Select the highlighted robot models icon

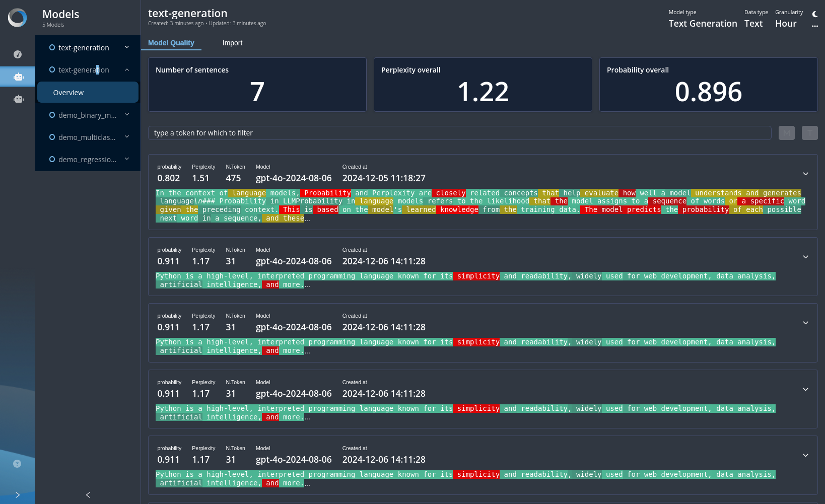[19, 77]
